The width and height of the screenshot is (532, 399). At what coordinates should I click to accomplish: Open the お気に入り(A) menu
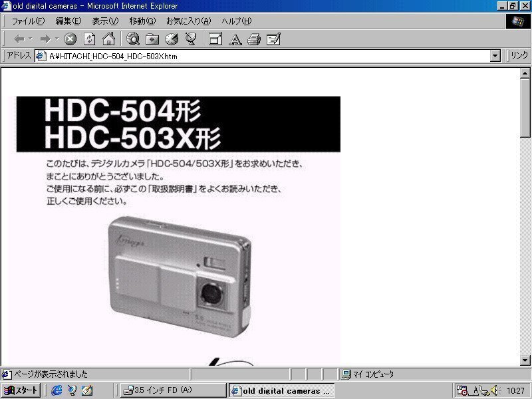point(188,21)
